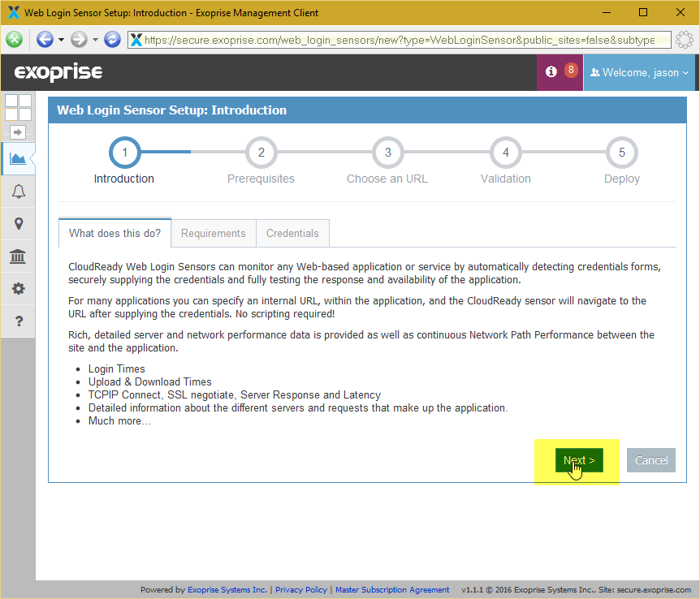Expand the sidebar with arrow button
The width and height of the screenshot is (700, 599).
coord(18,132)
